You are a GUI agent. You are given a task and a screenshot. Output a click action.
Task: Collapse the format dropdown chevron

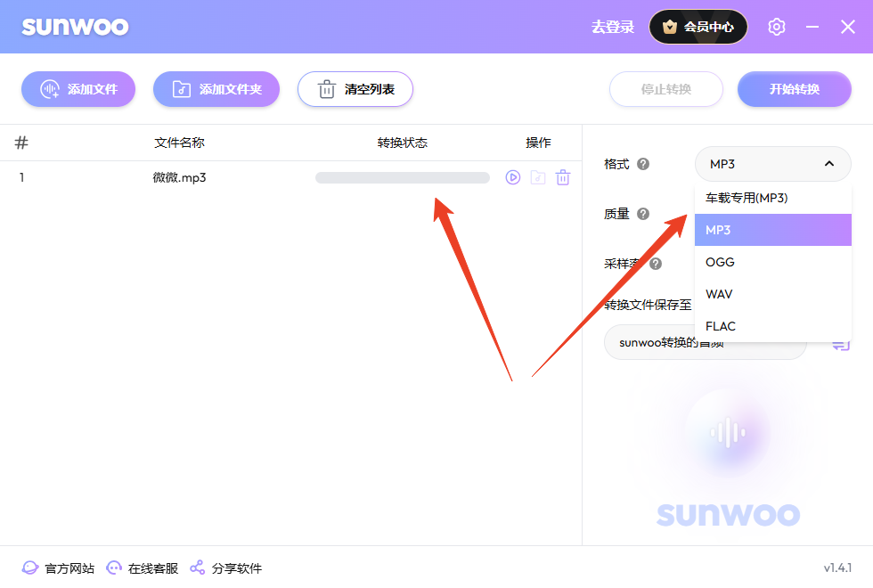[828, 164]
